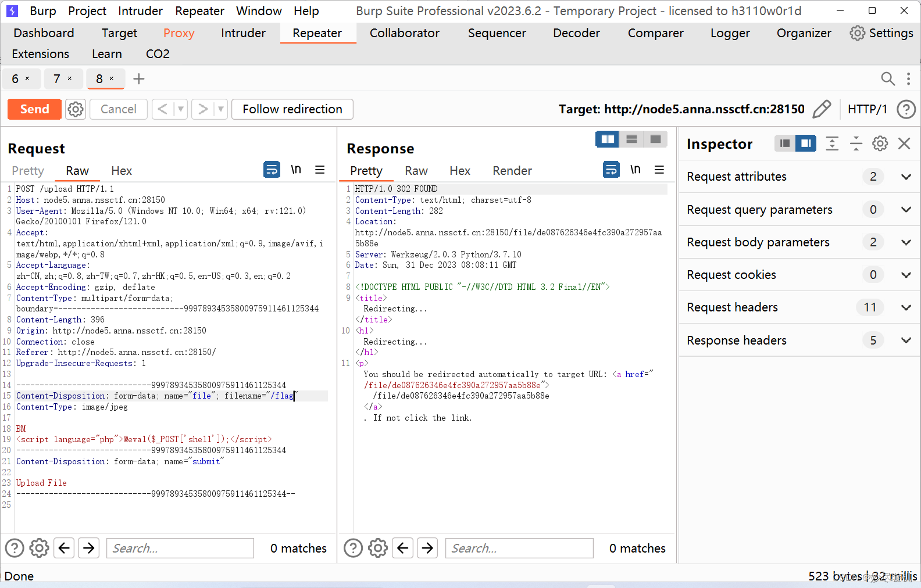
Task: Open Request search settings gear
Action: coord(39,548)
